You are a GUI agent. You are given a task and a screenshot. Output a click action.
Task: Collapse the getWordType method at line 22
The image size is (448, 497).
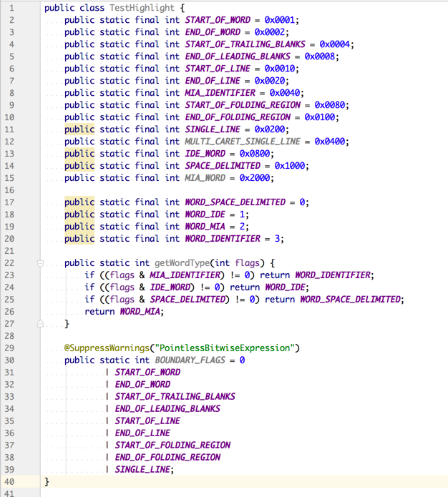[40, 263]
